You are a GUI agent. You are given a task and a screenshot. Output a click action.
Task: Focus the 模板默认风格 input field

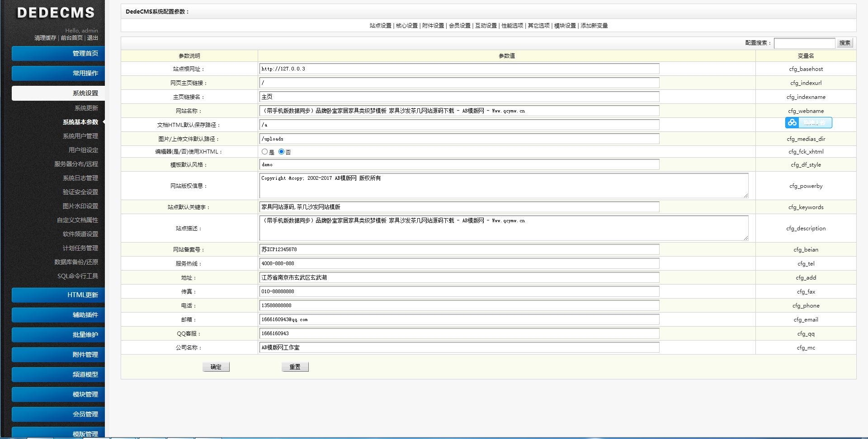pyautogui.click(x=459, y=164)
